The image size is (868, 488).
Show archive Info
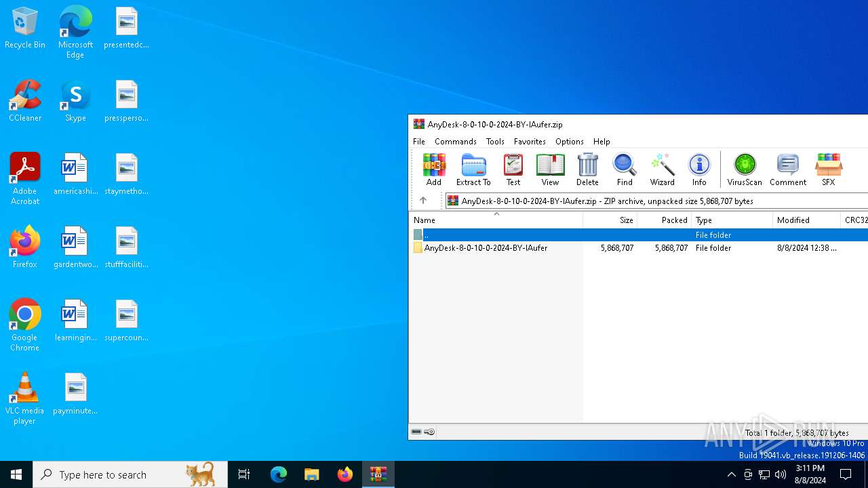(699, 169)
